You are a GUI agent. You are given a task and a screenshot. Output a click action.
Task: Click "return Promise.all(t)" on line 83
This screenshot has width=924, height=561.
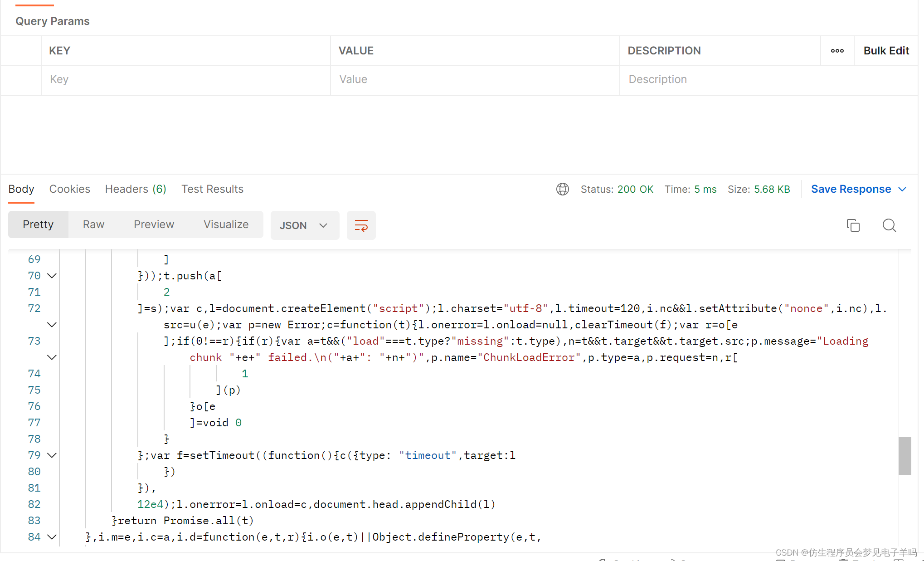coord(186,521)
